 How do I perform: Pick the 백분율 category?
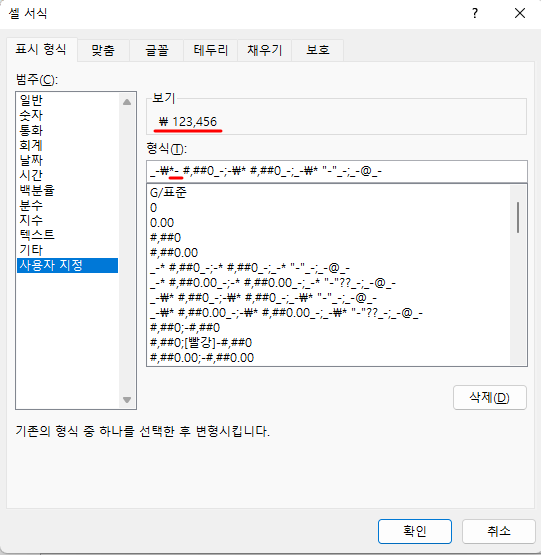click(67, 190)
